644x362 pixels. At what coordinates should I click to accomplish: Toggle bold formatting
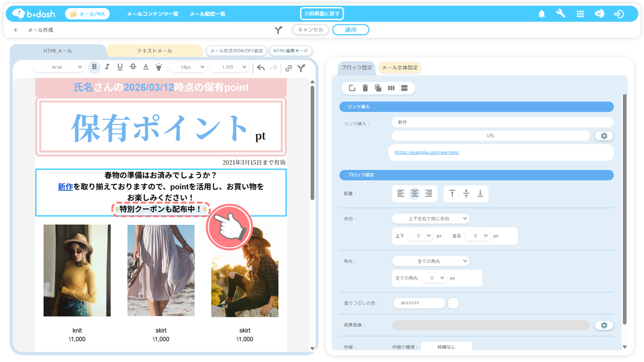point(94,67)
